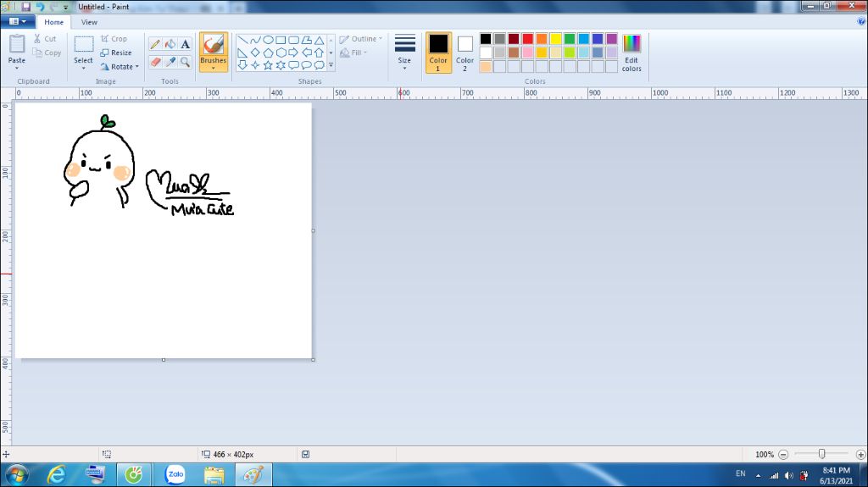This screenshot has width=868, height=487.
Task: Choose the Line shape
Action: (242, 40)
